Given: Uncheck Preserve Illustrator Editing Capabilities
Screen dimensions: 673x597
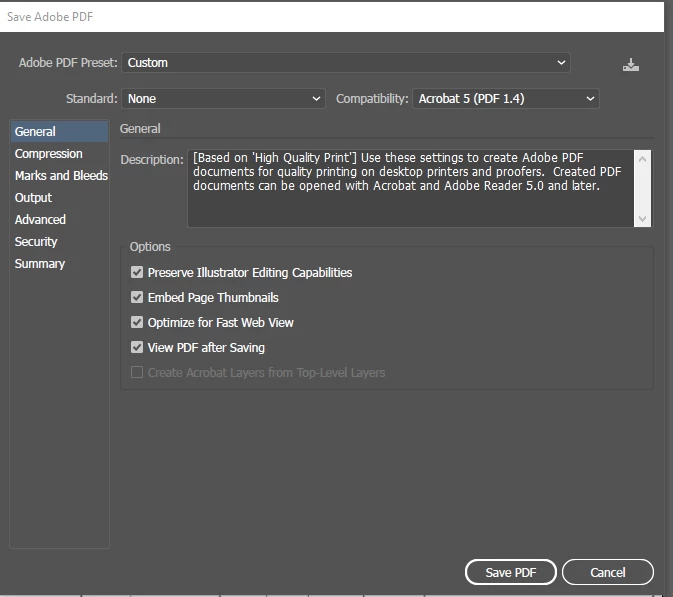Looking at the screenshot, I should pyautogui.click(x=137, y=272).
